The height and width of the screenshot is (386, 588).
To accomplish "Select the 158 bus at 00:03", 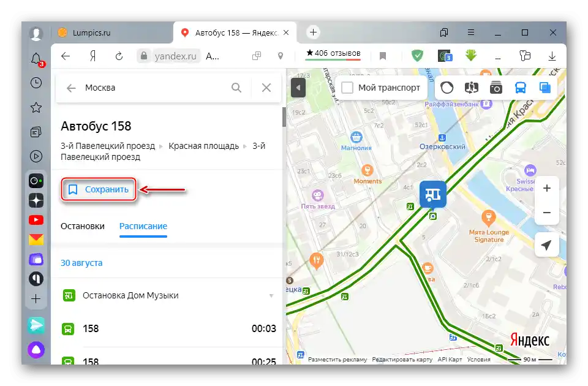I will tap(168, 328).
